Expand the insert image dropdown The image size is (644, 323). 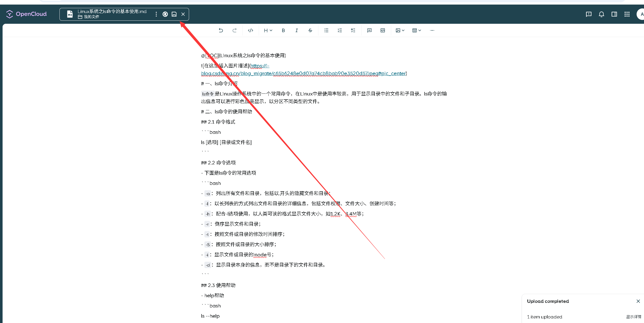400,30
